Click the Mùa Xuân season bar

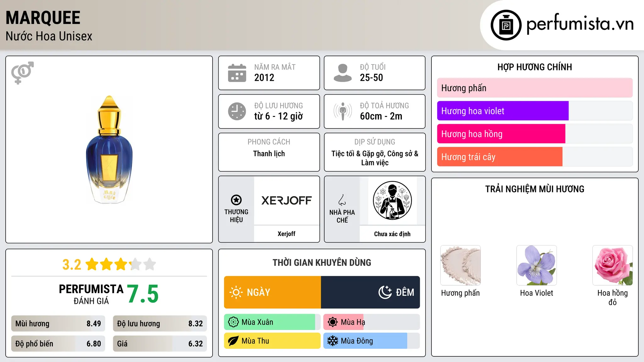point(272,322)
